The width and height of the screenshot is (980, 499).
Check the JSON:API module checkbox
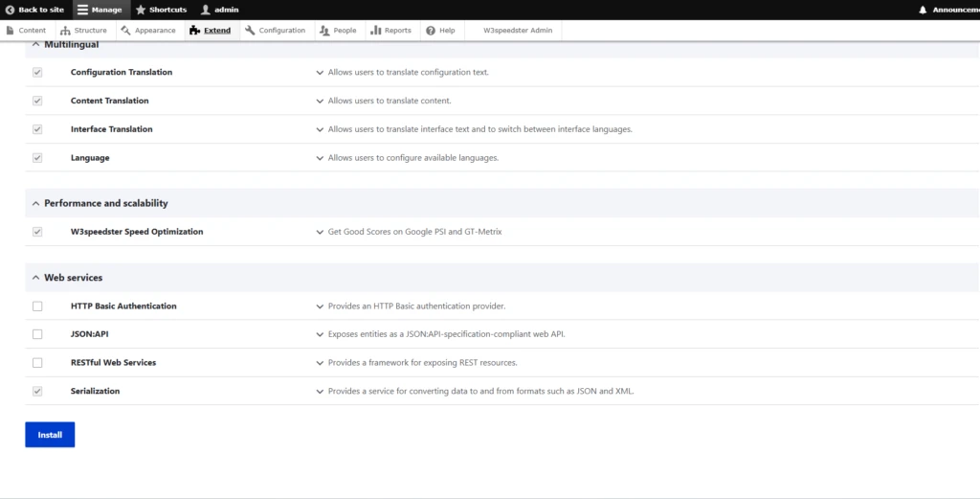click(37, 334)
